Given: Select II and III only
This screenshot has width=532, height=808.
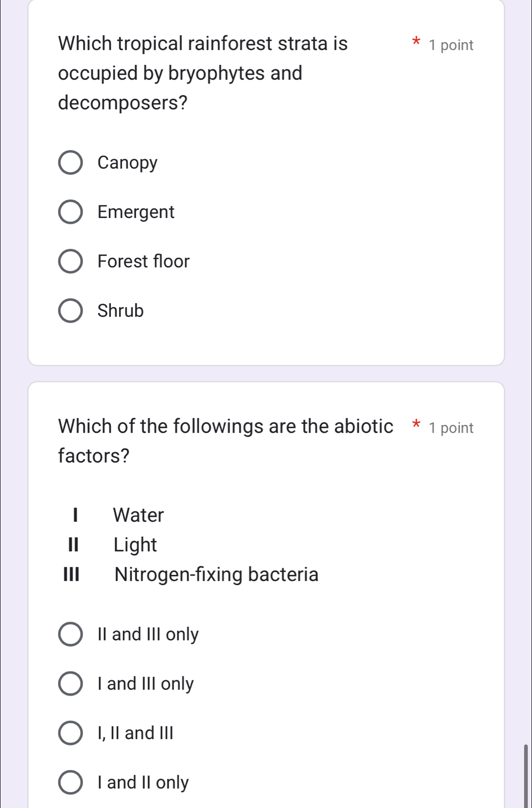Looking at the screenshot, I should tap(71, 635).
